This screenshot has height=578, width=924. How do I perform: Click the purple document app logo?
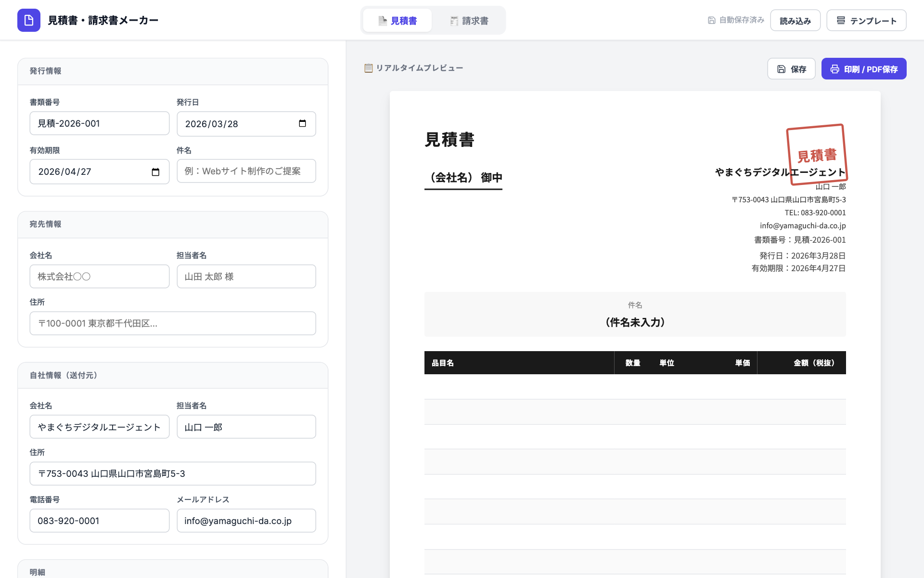coord(28,20)
